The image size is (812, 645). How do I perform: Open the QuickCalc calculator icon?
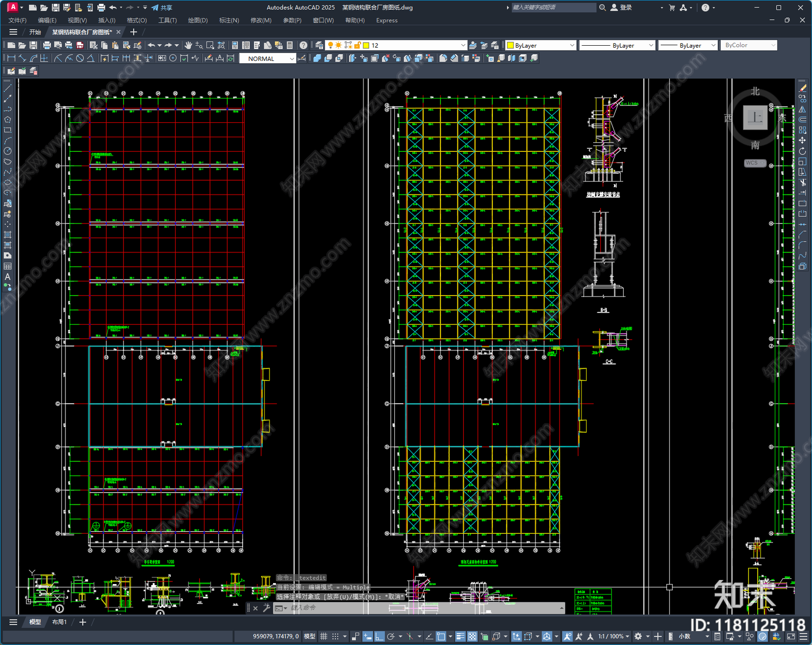[x=290, y=45]
